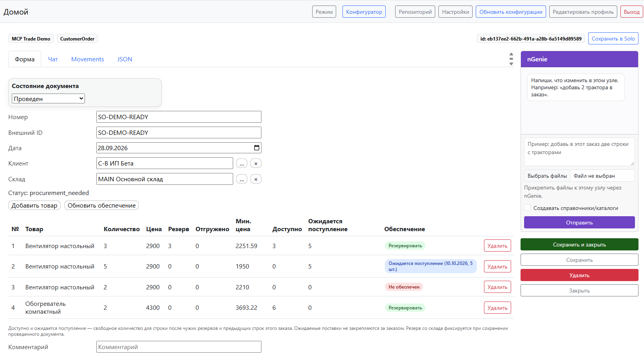
Task: Open the Конфигуратор
Action: [x=364, y=12]
